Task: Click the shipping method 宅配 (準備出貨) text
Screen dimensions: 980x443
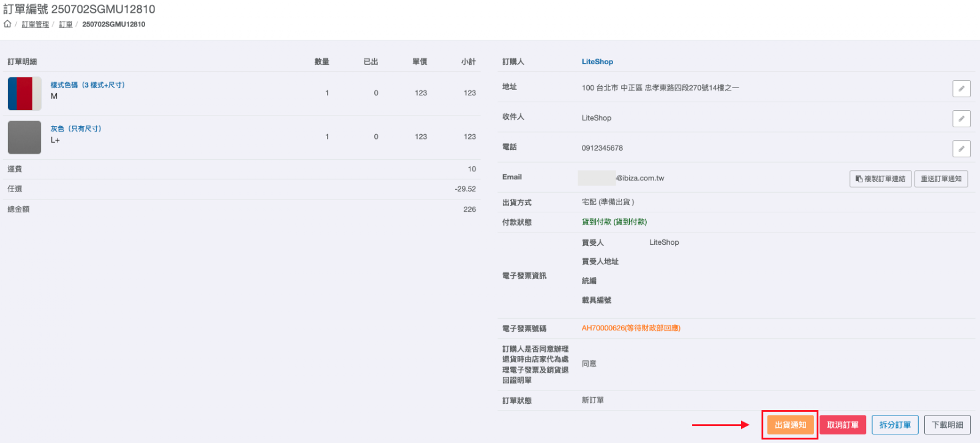Action: coord(608,202)
